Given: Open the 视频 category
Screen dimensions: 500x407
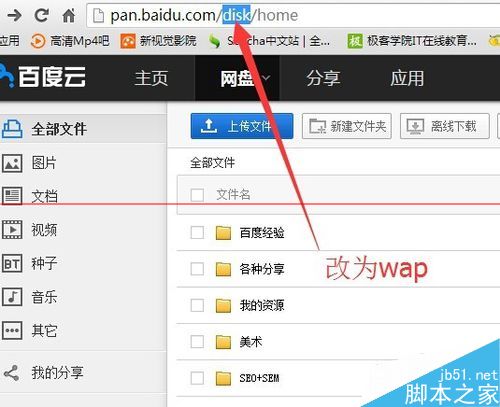Looking at the screenshot, I should coord(44,230).
